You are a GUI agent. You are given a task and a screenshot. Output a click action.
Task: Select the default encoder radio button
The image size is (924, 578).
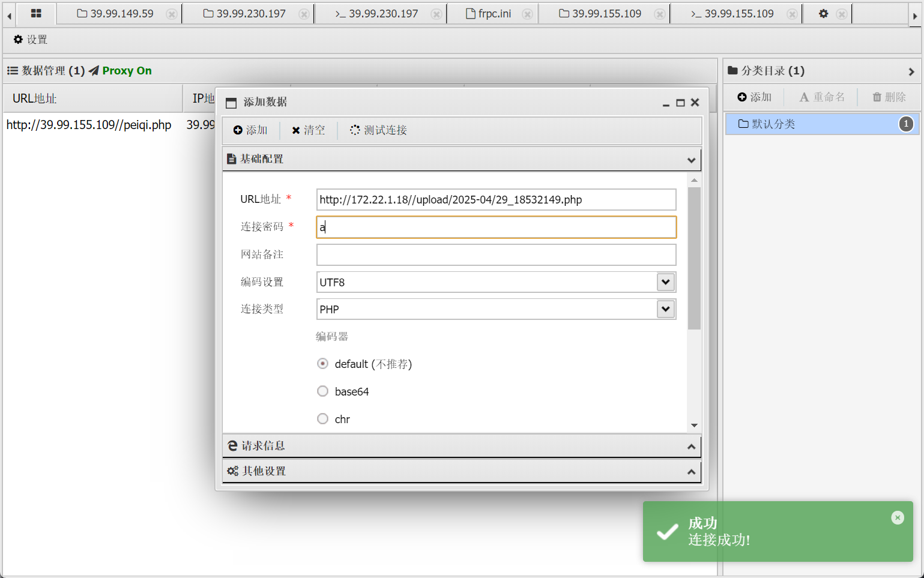[323, 364]
